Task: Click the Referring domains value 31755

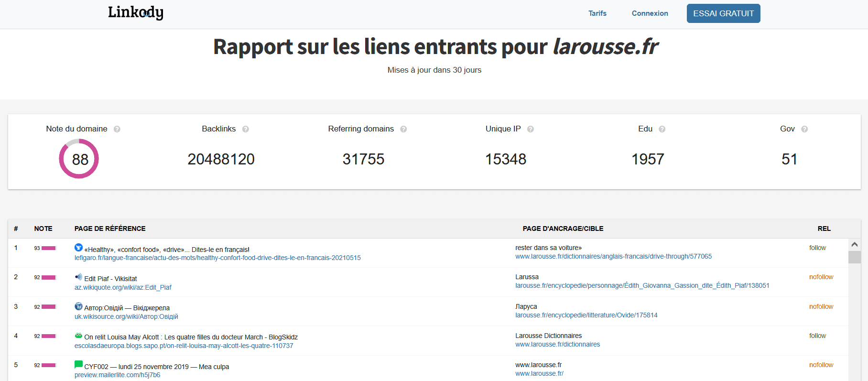Action: pyautogui.click(x=363, y=159)
